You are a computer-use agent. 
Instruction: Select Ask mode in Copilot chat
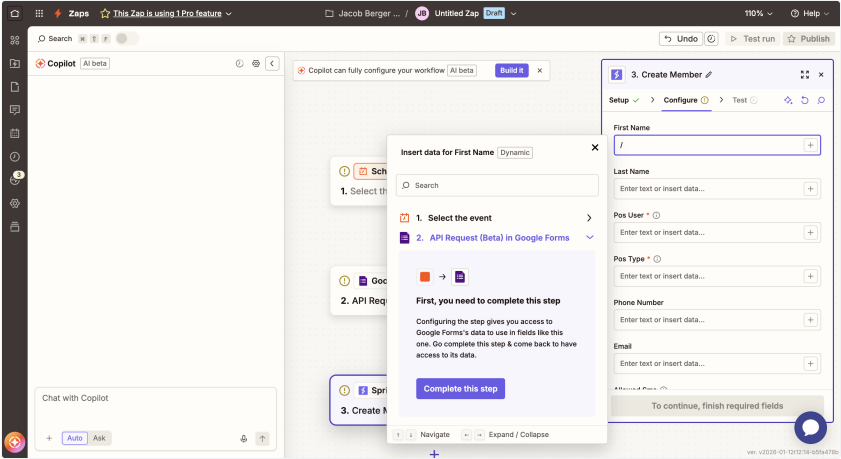coord(99,438)
